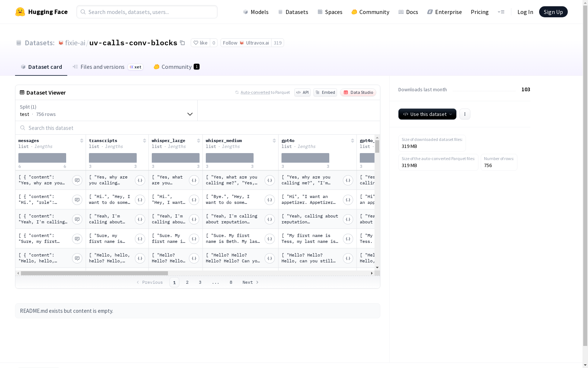This screenshot has height=368, width=588.
Task: Click the Sign Up button
Action: coord(553,12)
